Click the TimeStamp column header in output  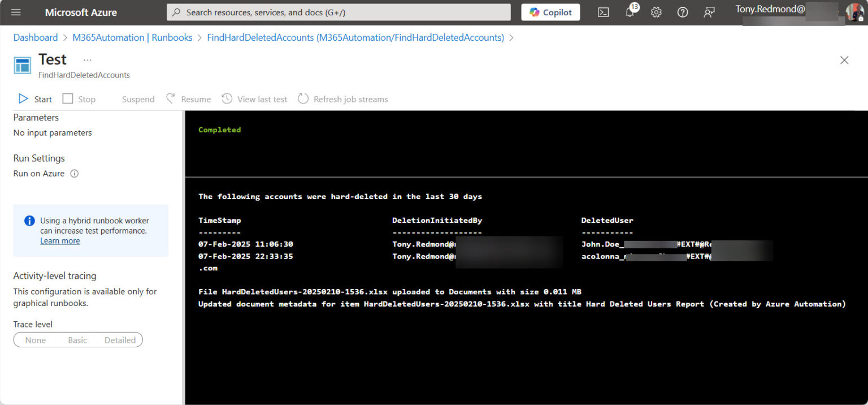[219, 220]
